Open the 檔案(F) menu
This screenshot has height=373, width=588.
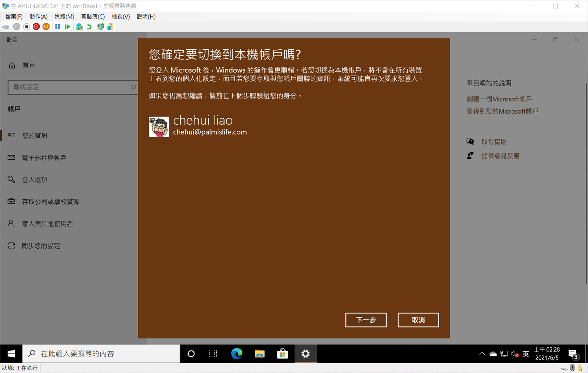[14, 17]
